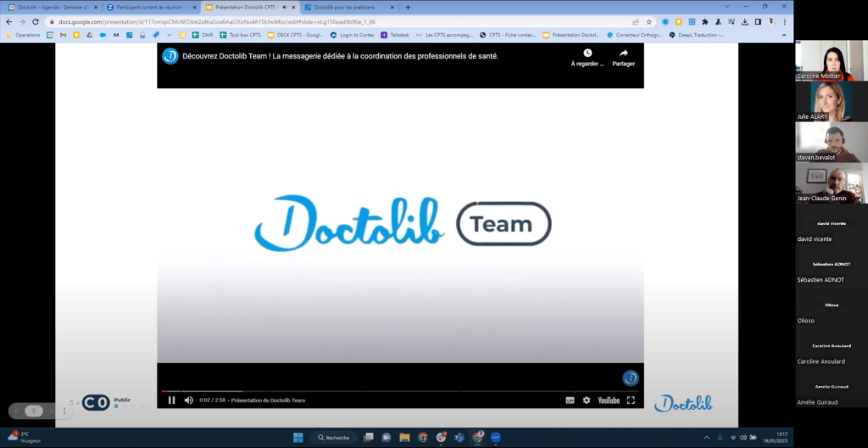
Task: Go to next slide arrow
Action: click(52, 411)
